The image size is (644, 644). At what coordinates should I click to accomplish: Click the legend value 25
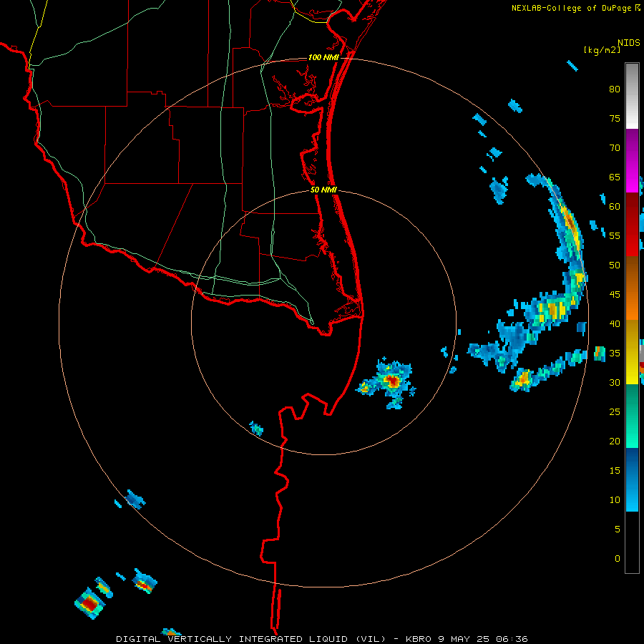coord(615,412)
